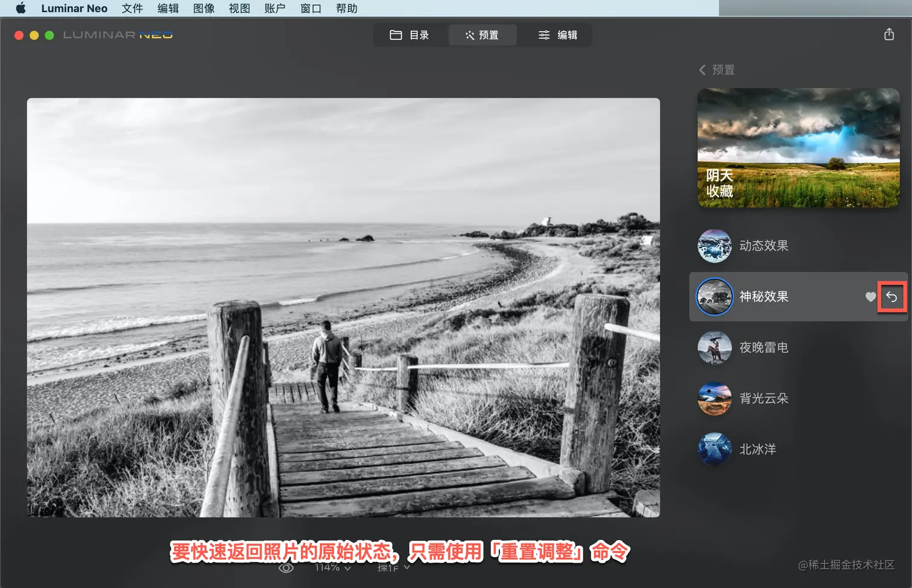Open the 操作 actions dropdown
The image size is (912, 588).
tap(393, 567)
